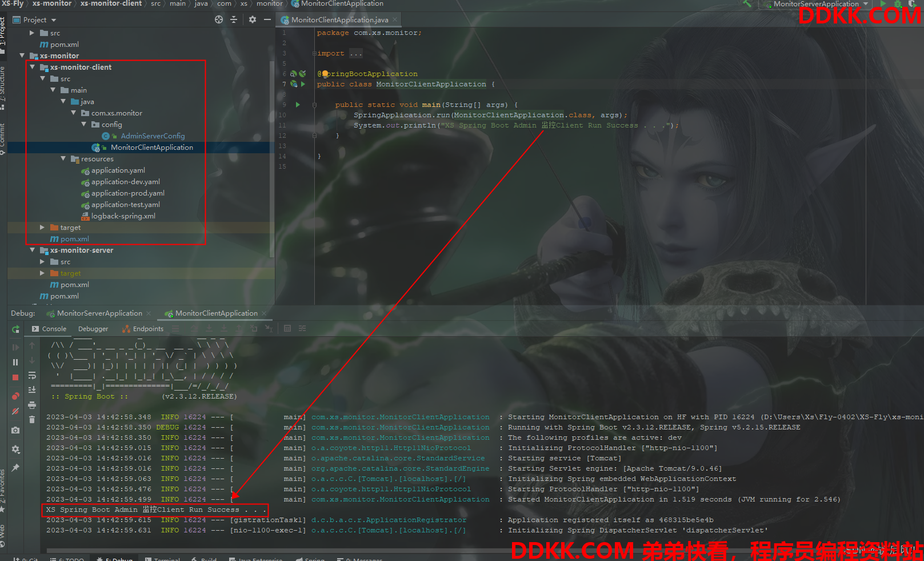This screenshot has height=561, width=924.
Task: Pause the running program in Debug
Action: tap(15, 362)
